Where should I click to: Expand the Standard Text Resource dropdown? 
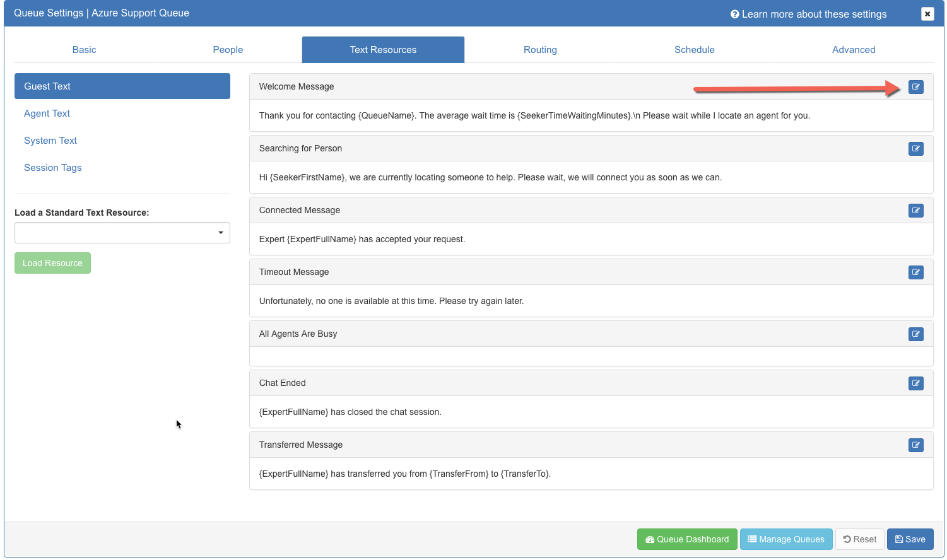click(122, 233)
